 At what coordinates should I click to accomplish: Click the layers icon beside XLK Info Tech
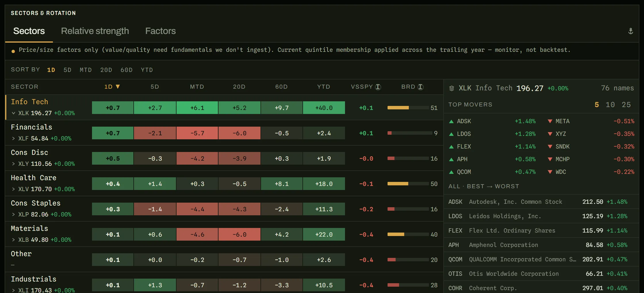[x=452, y=88]
